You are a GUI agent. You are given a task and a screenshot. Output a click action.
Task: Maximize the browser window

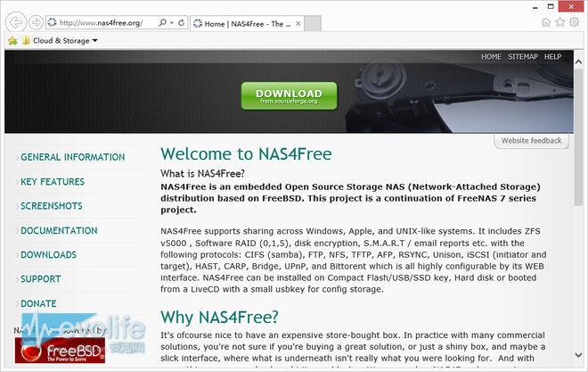coord(551,6)
